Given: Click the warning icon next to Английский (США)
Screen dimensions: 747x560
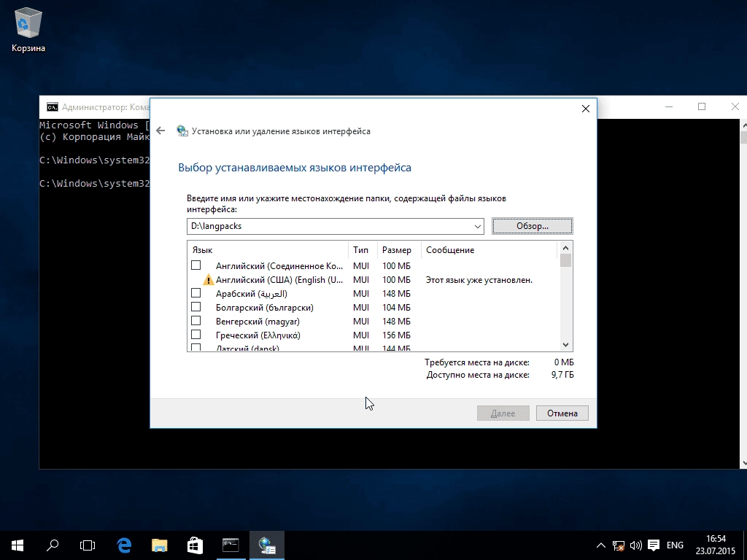Looking at the screenshot, I should [208, 279].
